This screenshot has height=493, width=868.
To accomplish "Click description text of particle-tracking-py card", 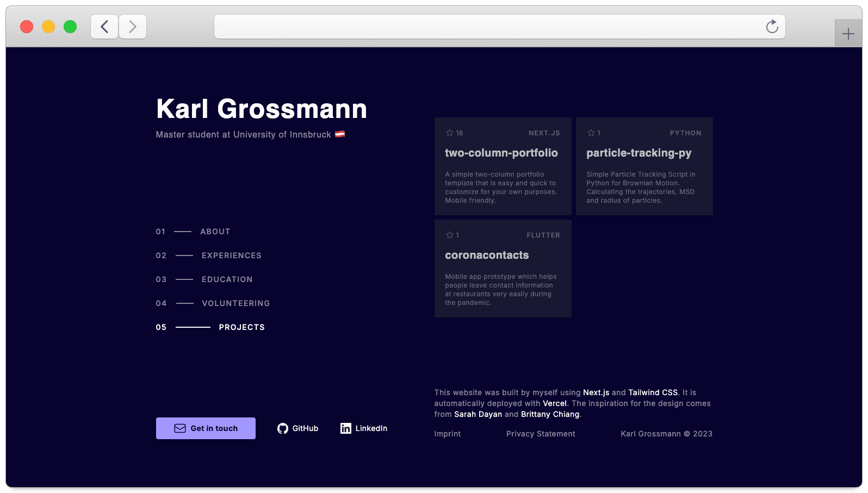I will (x=641, y=188).
